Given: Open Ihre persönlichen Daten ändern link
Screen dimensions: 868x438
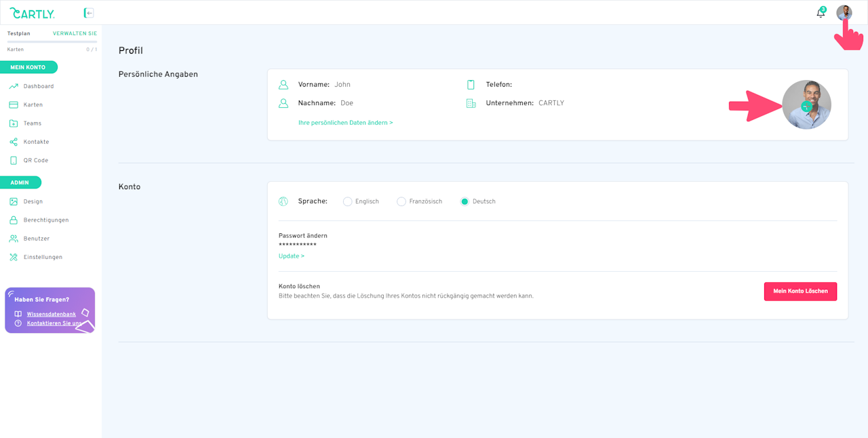Looking at the screenshot, I should point(345,123).
